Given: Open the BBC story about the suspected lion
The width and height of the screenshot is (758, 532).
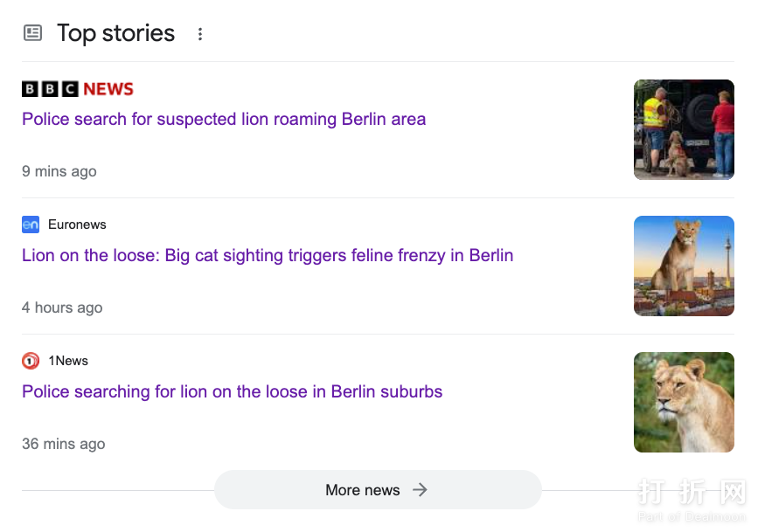Looking at the screenshot, I should pyautogui.click(x=224, y=119).
